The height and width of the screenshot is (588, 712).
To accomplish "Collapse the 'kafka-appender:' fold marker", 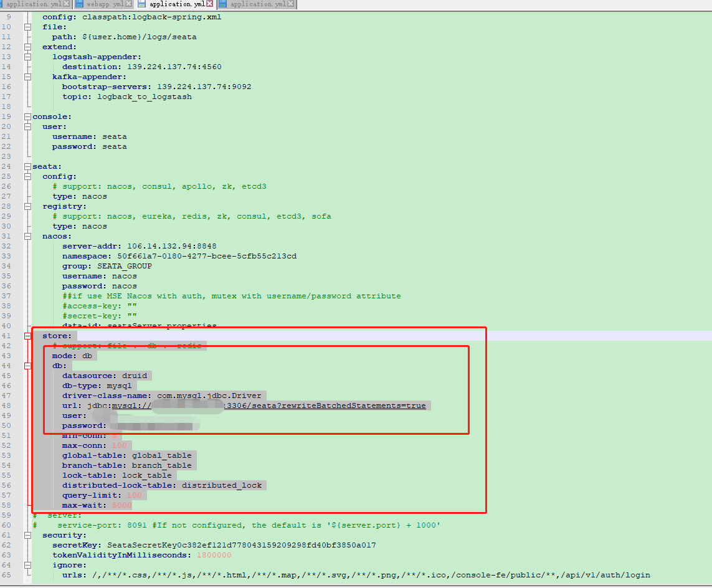I will [x=27, y=77].
